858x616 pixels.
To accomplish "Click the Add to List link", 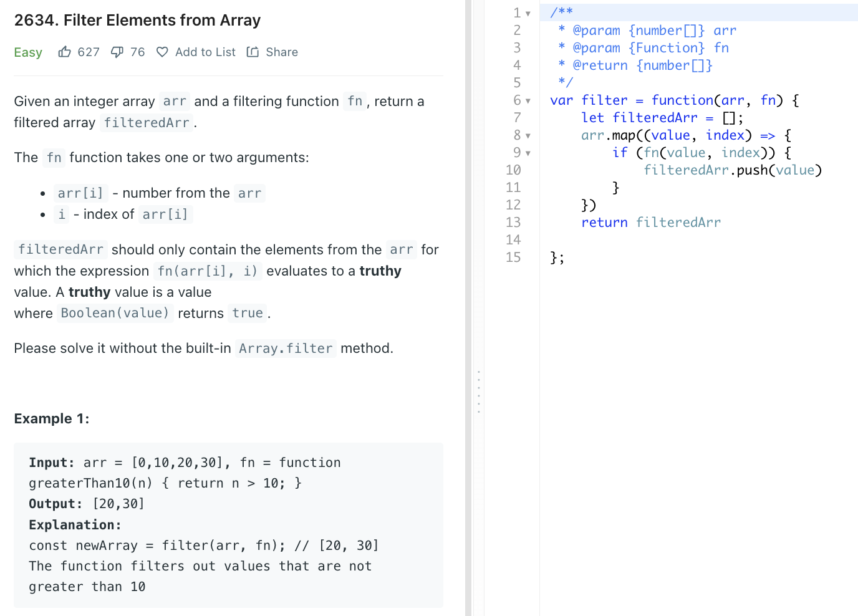I will (205, 52).
